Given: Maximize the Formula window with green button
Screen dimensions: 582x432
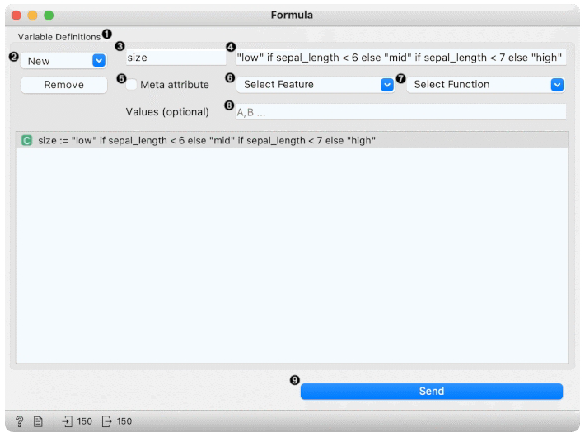Looking at the screenshot, I should pos(49,15).
